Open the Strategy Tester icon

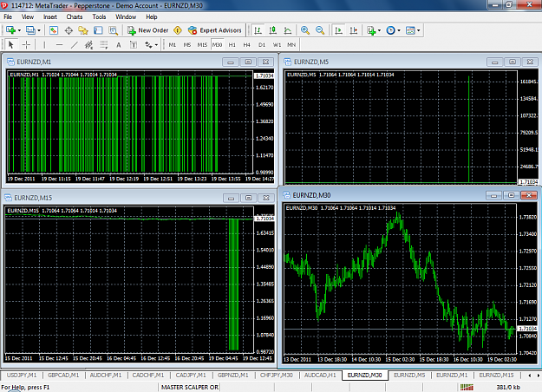(x=113, y=30)
